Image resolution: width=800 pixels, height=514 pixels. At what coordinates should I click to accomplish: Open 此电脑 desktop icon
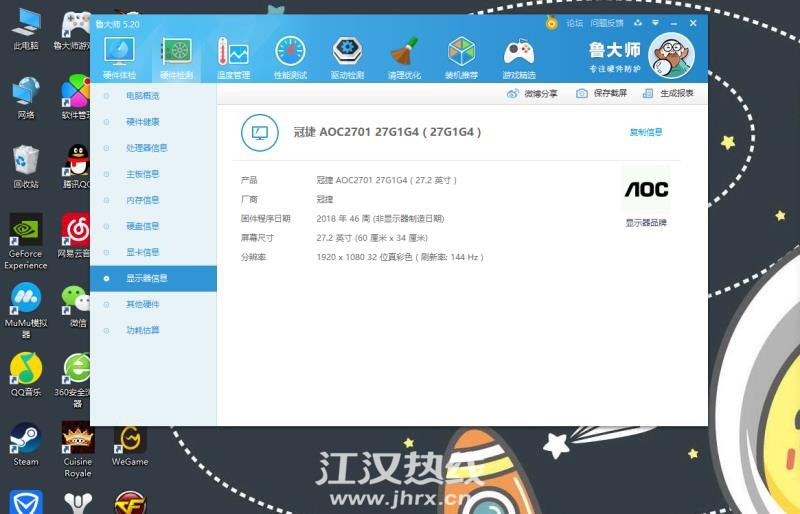tap(26, 30)
